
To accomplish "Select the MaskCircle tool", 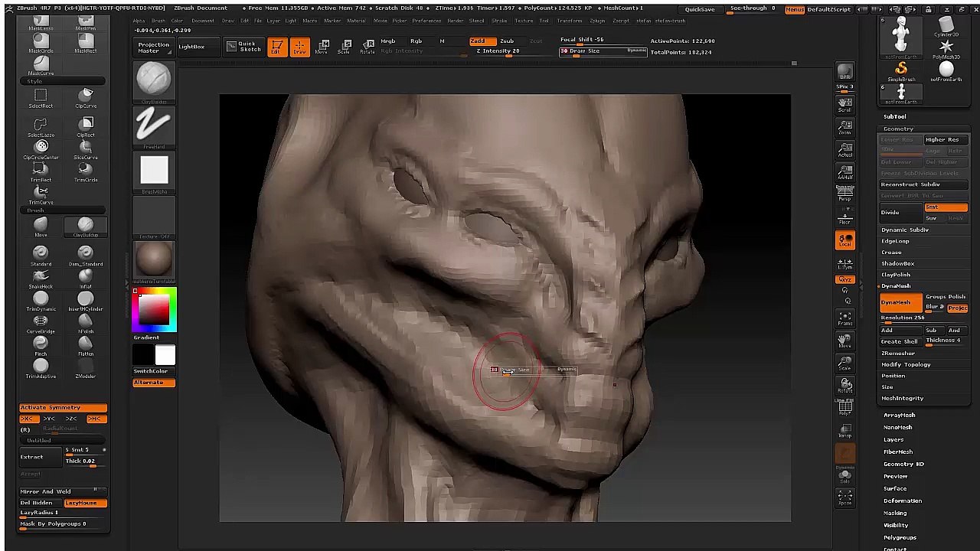I will [41, 42].
